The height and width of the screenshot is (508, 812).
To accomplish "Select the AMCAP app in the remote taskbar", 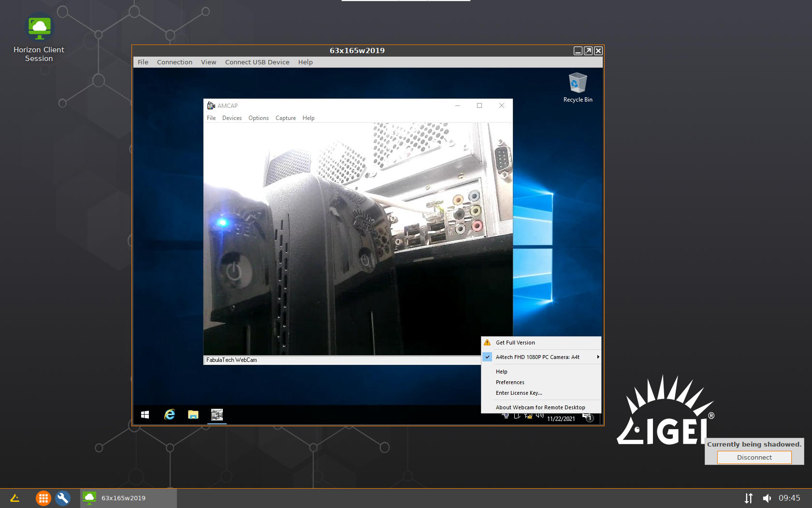I will coord(217,415).
